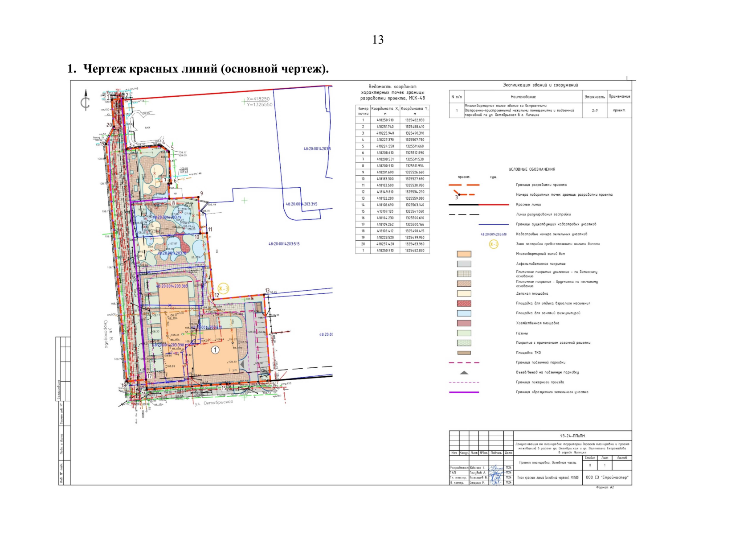Click the green crosshair marker near parcel 48:20:0014203:395

tap(244, 201)
